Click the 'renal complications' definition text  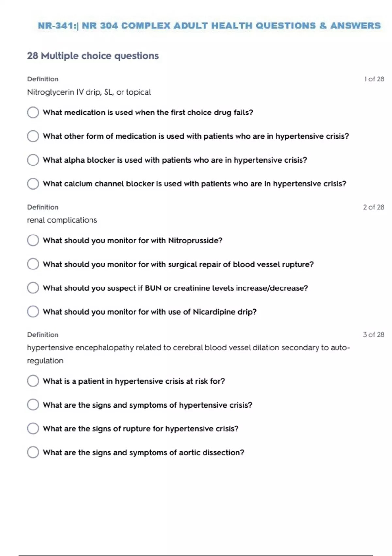click(x=62, y=220)
